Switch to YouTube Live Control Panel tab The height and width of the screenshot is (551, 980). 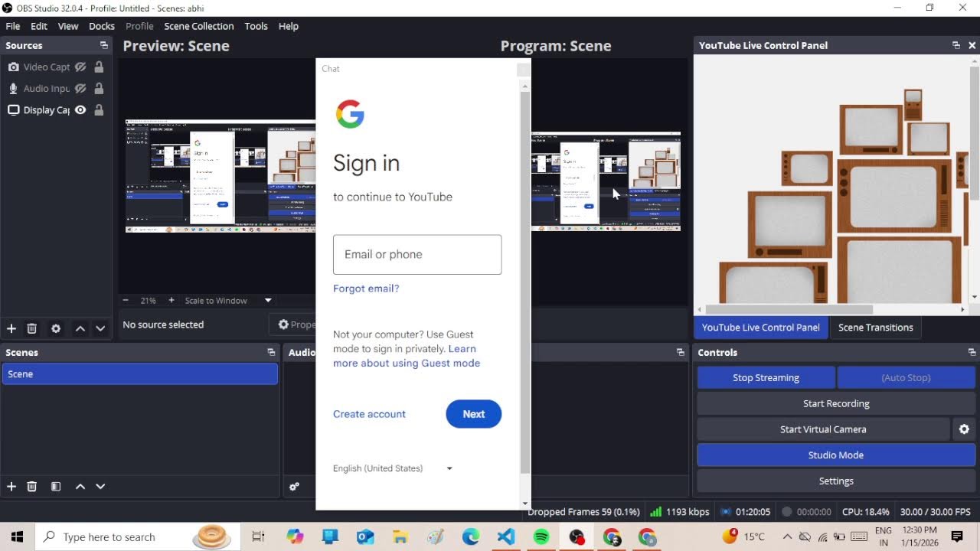[761, 328]
